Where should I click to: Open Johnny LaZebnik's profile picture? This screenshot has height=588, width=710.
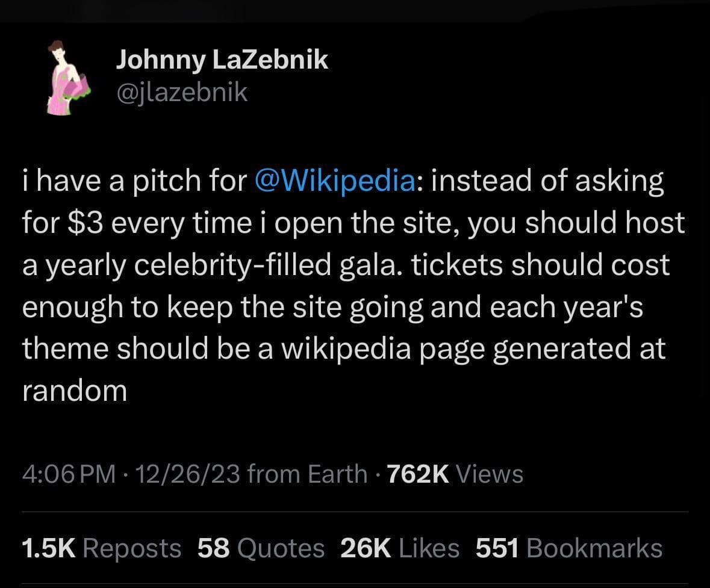66,76
